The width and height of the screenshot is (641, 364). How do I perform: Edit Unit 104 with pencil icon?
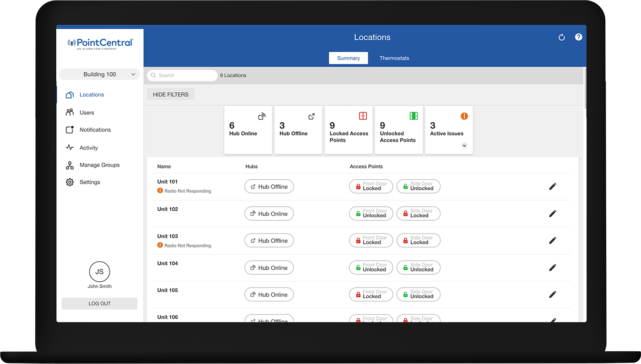tap(553, 268)
